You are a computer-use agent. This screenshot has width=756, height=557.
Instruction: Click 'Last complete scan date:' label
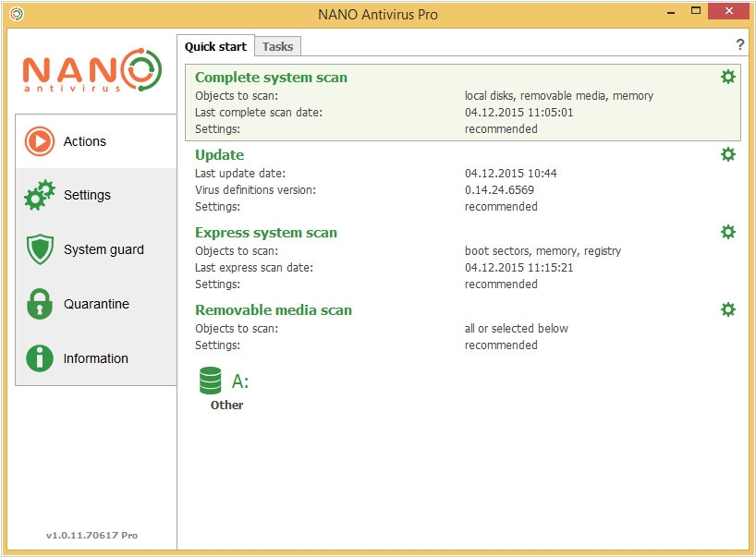coord(259,113)
